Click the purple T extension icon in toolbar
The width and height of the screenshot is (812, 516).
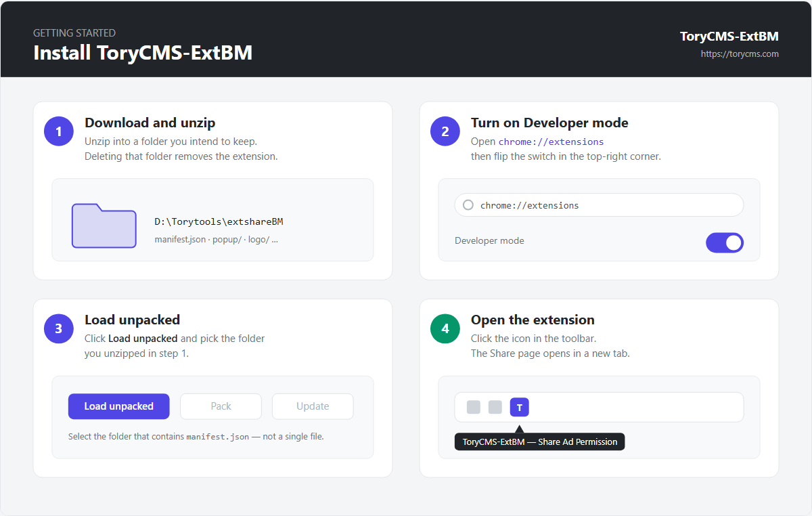[x=520, y=407]
